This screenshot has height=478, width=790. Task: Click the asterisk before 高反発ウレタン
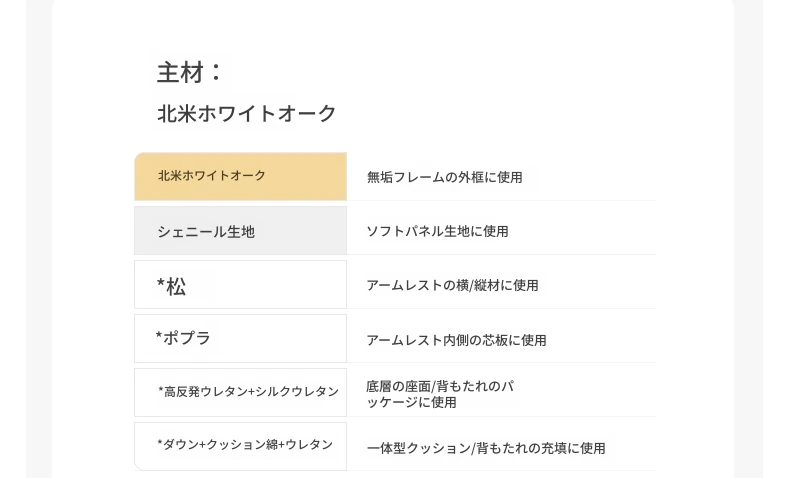click(161, 391)
